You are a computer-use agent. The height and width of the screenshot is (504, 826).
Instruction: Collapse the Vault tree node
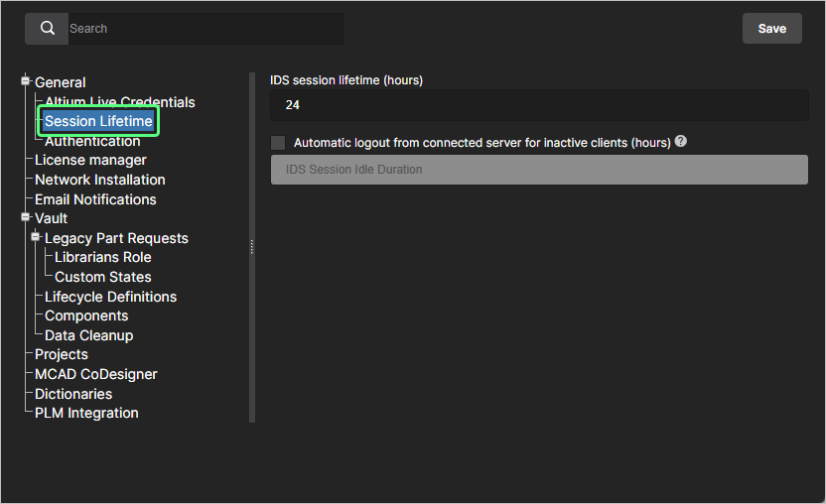coord(26,217)
